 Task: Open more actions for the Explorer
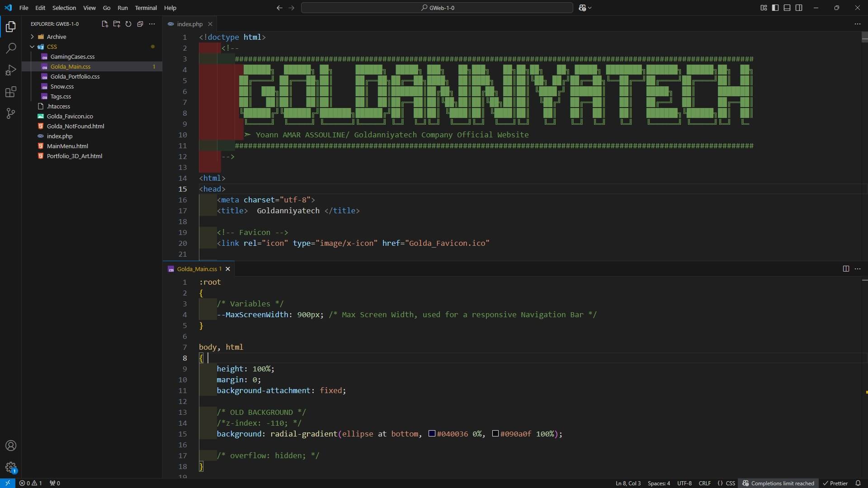[152, 24]
